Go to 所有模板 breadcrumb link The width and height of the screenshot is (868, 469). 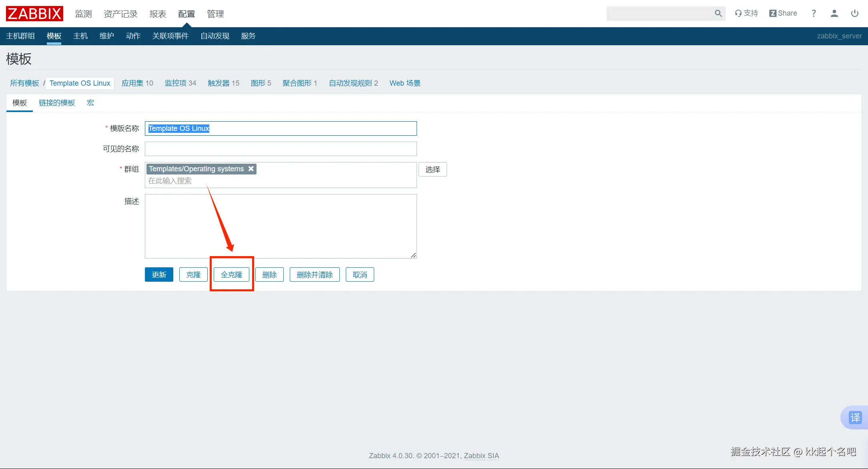[x=24, y=83]
